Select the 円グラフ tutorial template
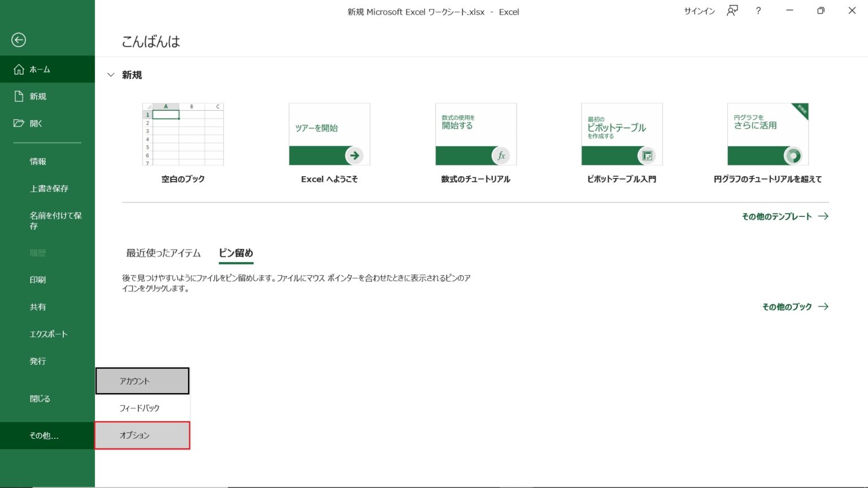868x488 pixels. coord(767,134)
